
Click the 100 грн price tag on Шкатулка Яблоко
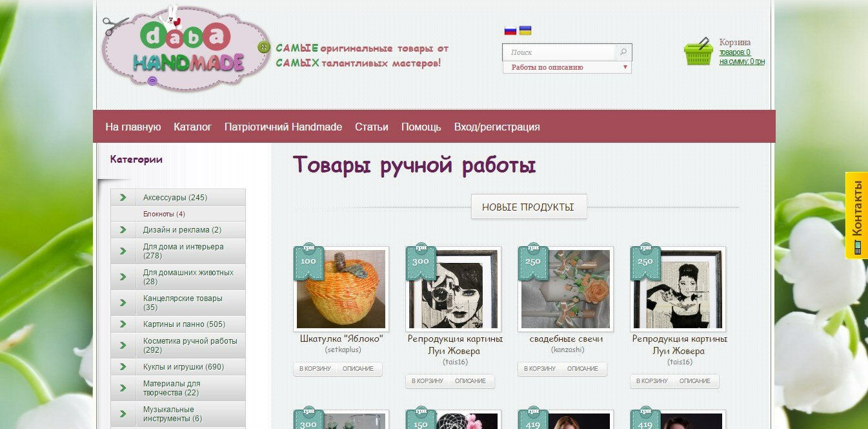(x=308, y=261)
